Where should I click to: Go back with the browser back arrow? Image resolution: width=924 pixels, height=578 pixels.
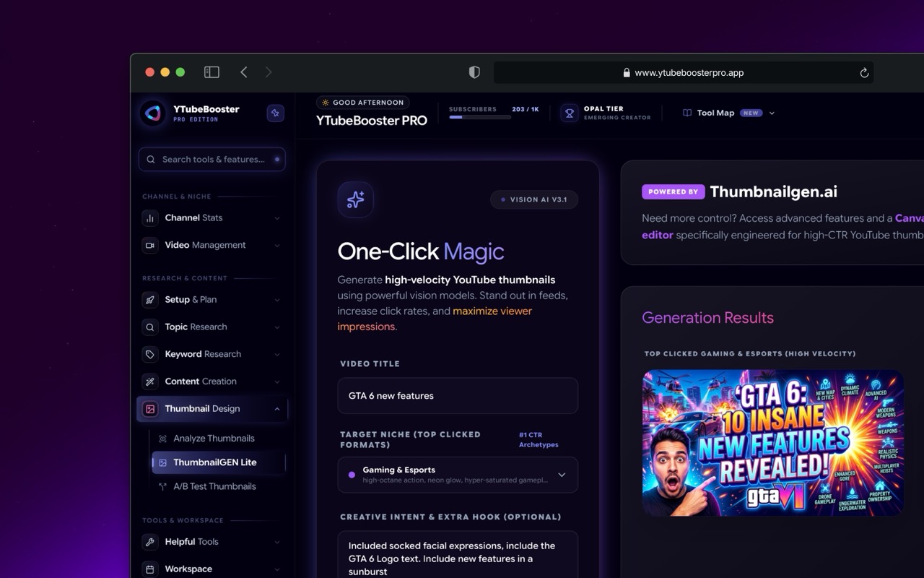[244, 72]
